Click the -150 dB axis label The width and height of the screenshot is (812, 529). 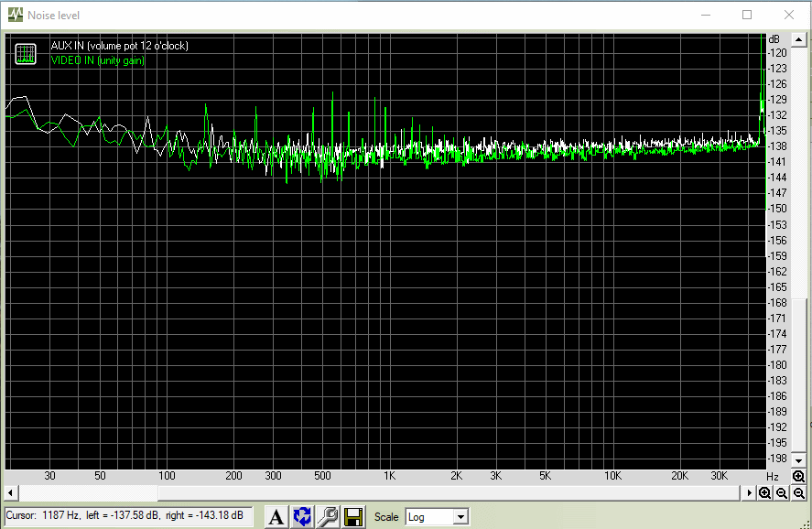pos(777,209)
